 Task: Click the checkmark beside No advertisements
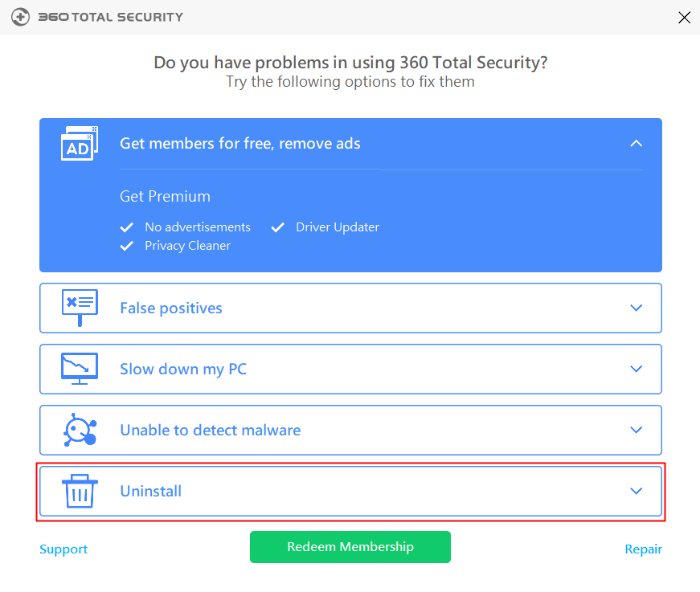click(127, 227)
